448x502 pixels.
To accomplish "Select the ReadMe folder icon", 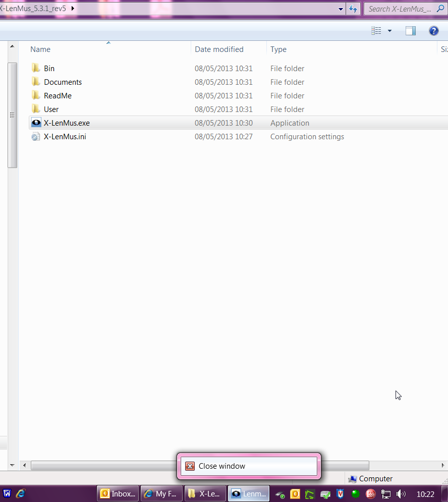I will (36, 95).
